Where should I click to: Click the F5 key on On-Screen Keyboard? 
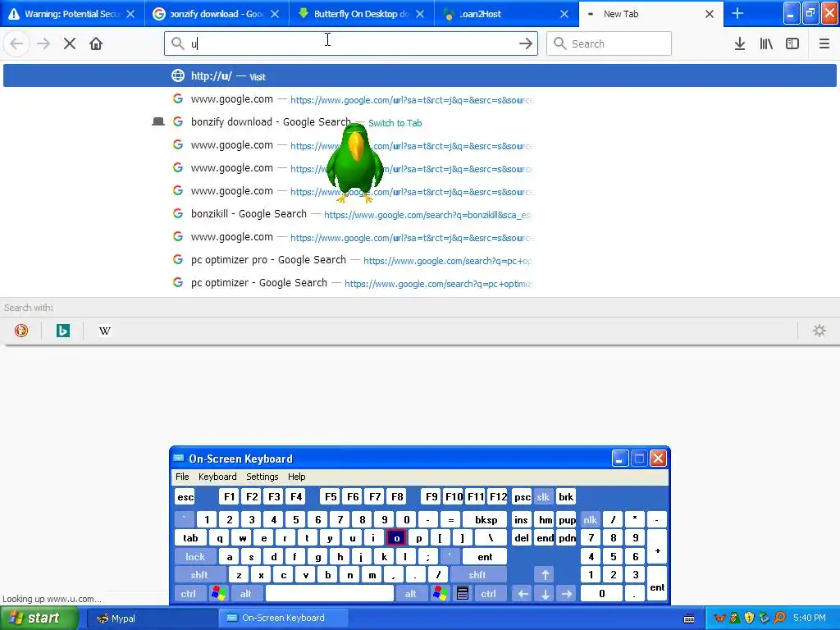pyautogui.click(x=331, y=496)
